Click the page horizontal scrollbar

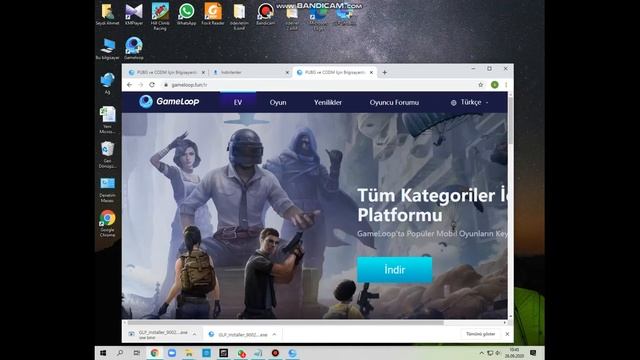[x=286, y=322]
